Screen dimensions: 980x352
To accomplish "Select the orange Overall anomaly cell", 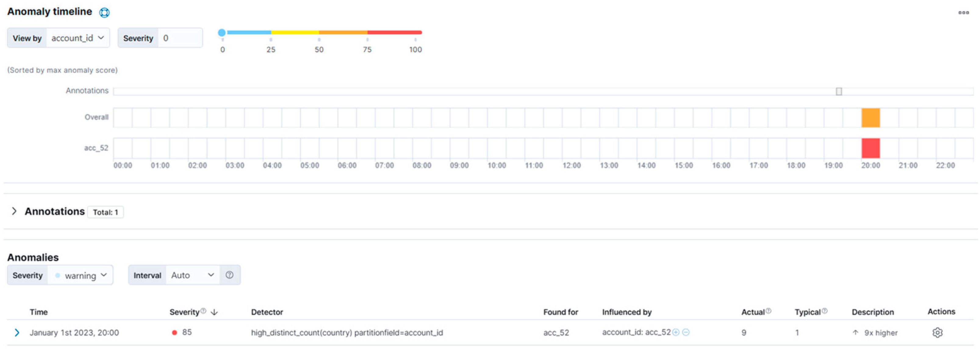I will coord(871,118).
